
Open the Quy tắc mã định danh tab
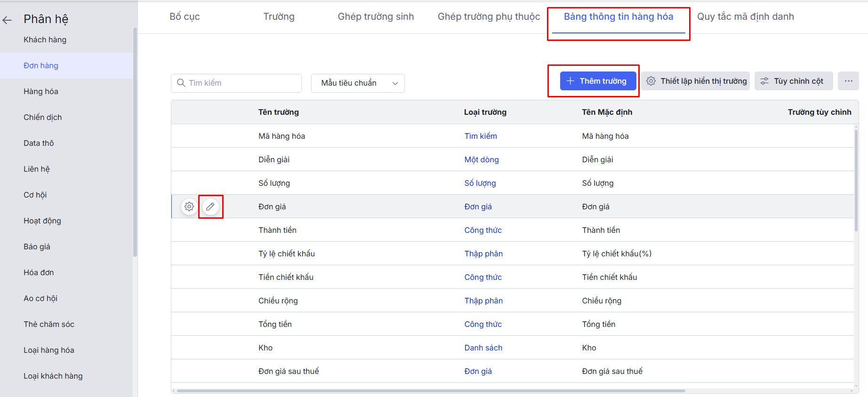pos(745,16)
